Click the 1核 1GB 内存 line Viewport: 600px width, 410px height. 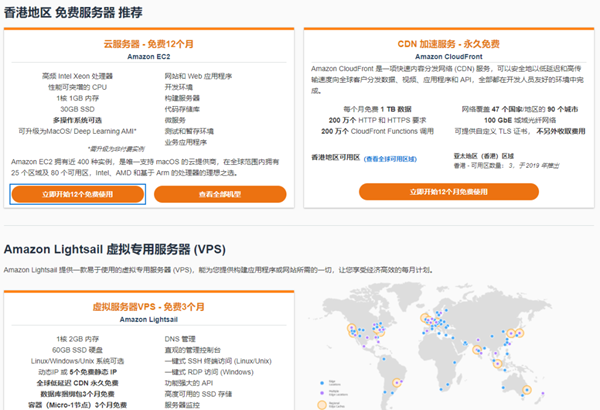click(x=77, y=98)
